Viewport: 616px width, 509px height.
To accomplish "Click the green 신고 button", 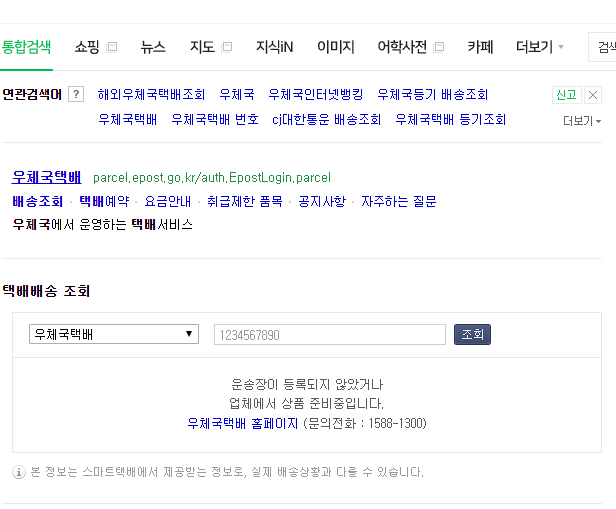I will click(566, 95).
